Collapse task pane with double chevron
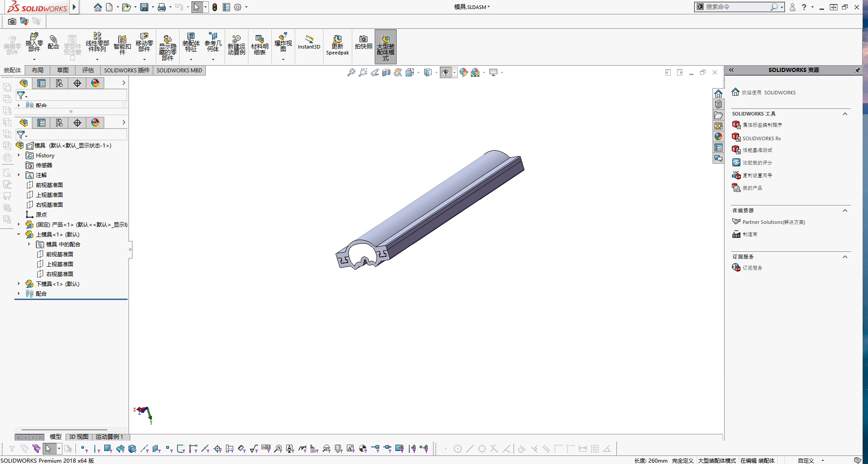868x464 pixels. (731, 70)
